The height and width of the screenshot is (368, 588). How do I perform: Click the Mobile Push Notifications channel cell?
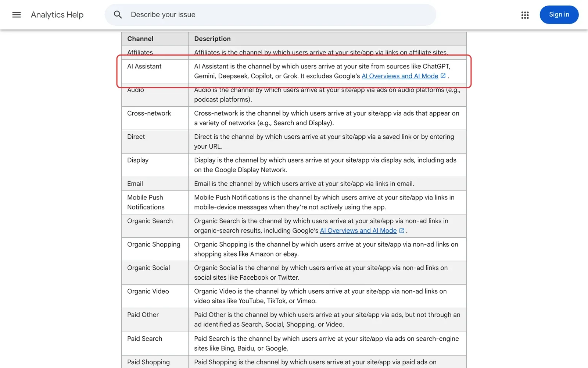click(x=155, y=202)
